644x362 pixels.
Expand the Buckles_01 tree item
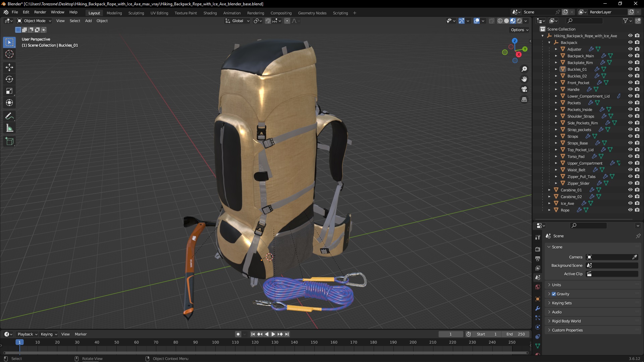pyautogui.click(x=556, y=69)
